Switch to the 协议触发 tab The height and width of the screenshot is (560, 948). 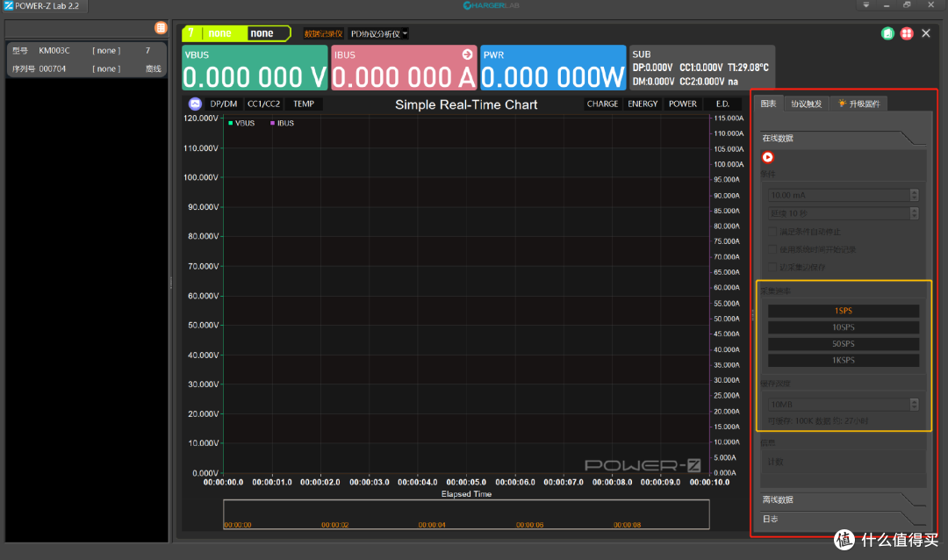[x=807, y=104]
